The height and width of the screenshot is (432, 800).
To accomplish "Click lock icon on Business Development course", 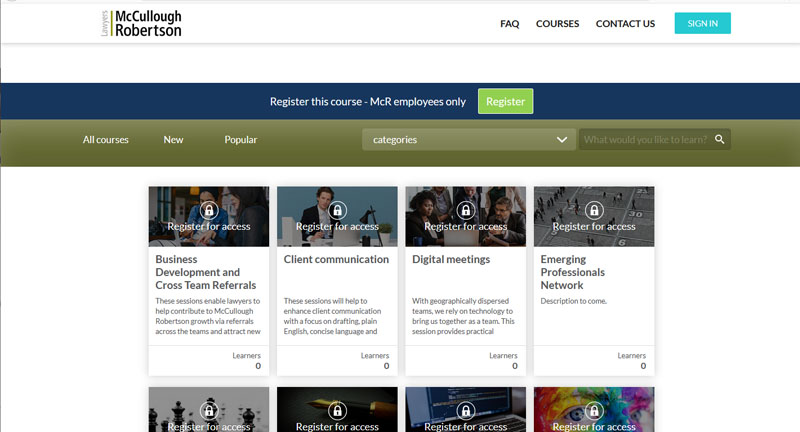I will click(208, 210).
